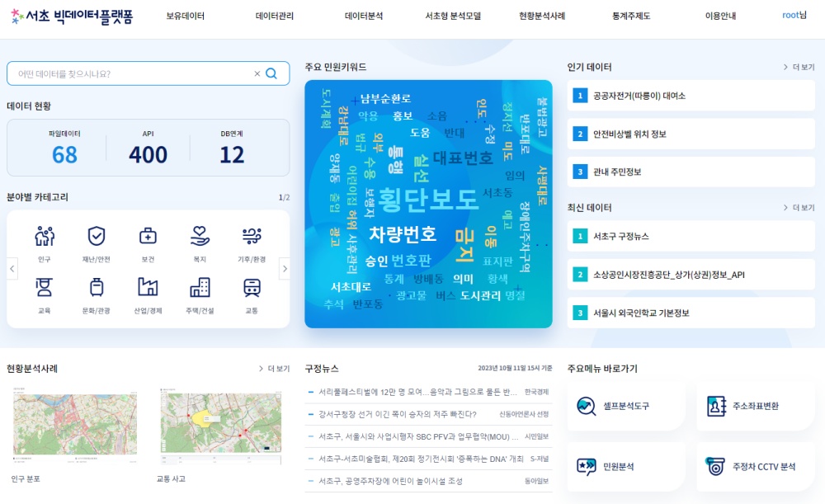Click keyword 서초대로 in word cloud
825x504 pixels.
pos(351,287)
